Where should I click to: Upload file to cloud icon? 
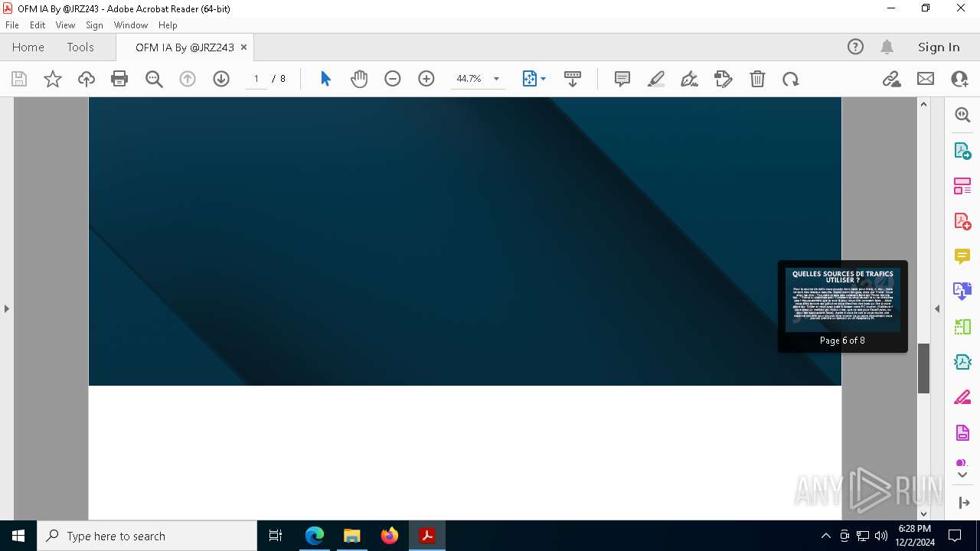(x=87, y=79)
